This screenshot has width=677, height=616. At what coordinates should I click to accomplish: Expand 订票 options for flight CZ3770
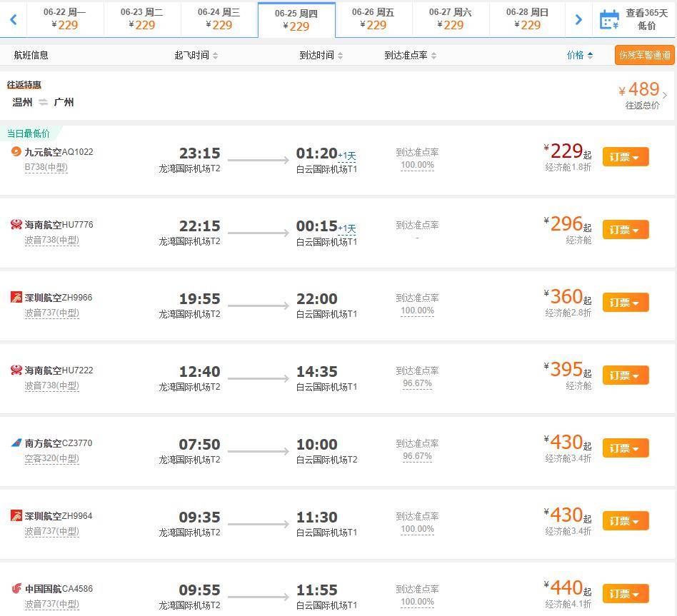point(625,448)
